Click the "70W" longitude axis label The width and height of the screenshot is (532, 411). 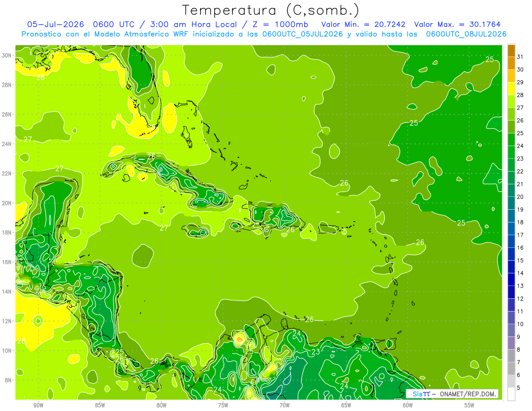tap(285, 405)
